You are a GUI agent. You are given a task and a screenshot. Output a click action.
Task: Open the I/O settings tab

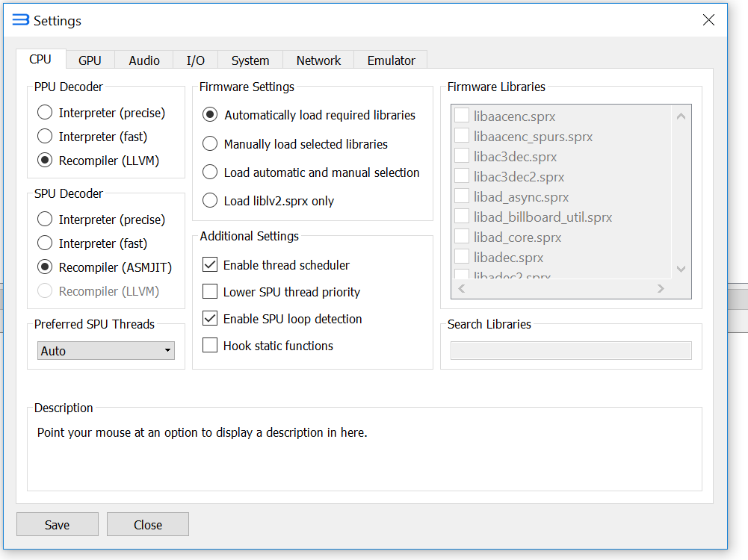(x=194, y=59)
